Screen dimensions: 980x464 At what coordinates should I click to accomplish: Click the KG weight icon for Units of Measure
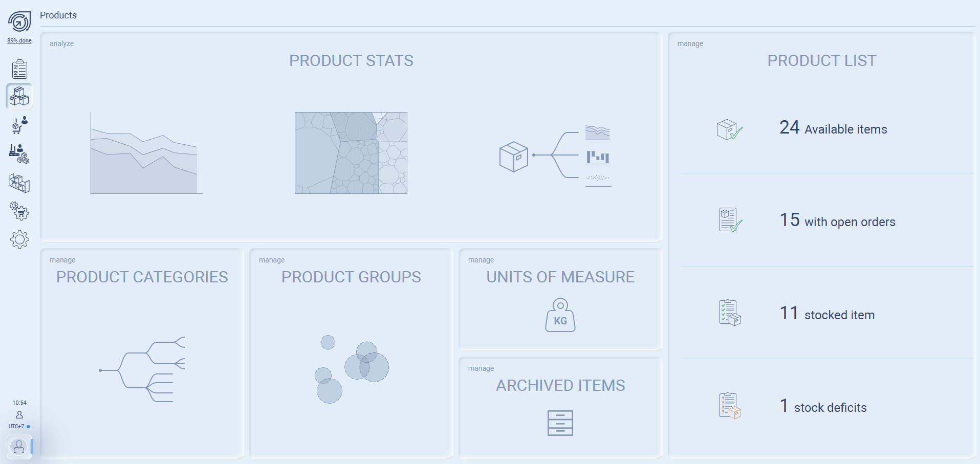560,315
